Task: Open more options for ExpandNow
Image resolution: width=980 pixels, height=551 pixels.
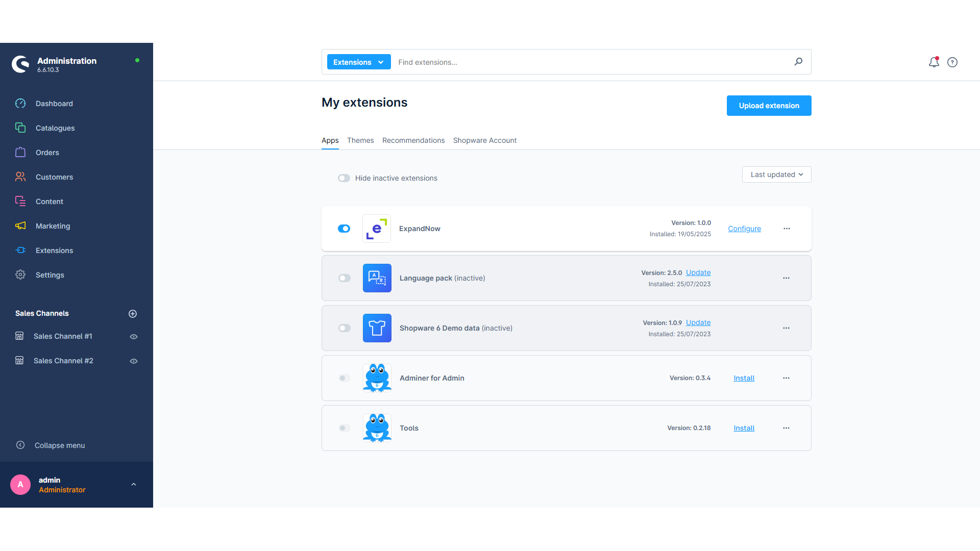Action: pyautogui.click(x=787, y=229)
